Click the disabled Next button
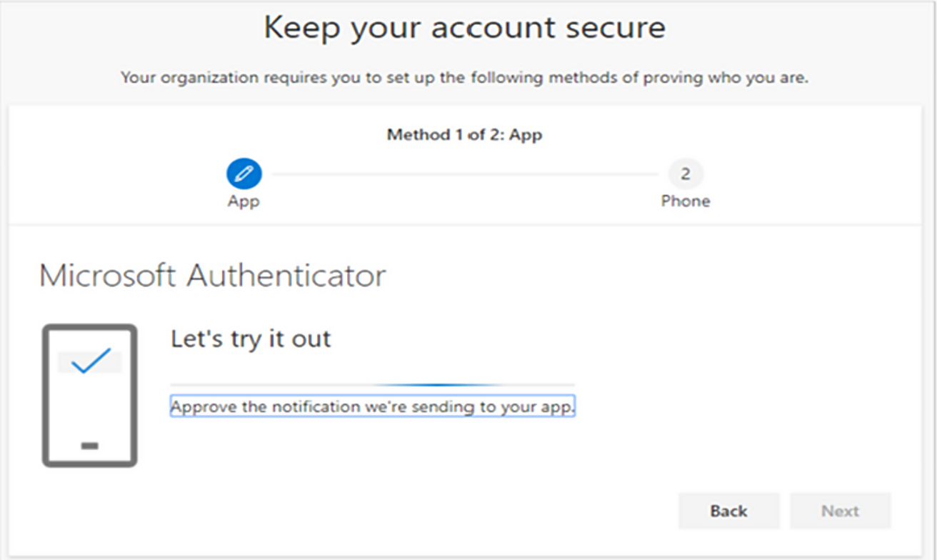 (841, 511)
